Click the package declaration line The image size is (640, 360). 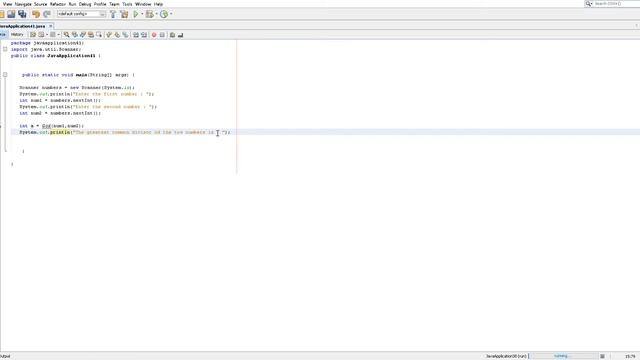click(x=47, y=43)
